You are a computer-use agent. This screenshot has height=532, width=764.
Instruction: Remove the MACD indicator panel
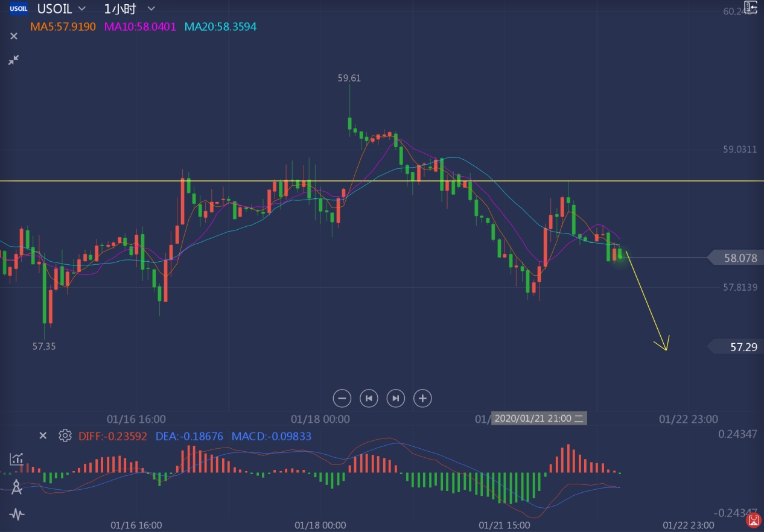43,435
